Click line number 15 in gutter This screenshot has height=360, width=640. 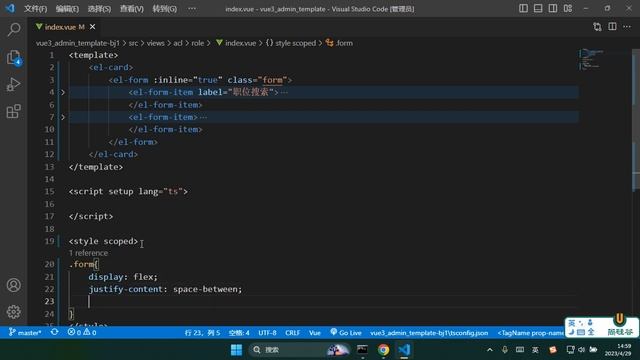click(x=49, y=191)
